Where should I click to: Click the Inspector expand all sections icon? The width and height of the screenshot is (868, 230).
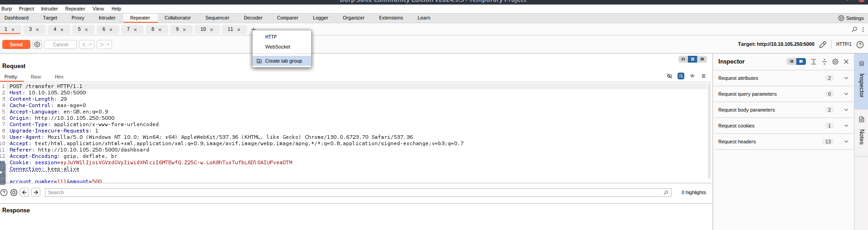click(814, 62)
